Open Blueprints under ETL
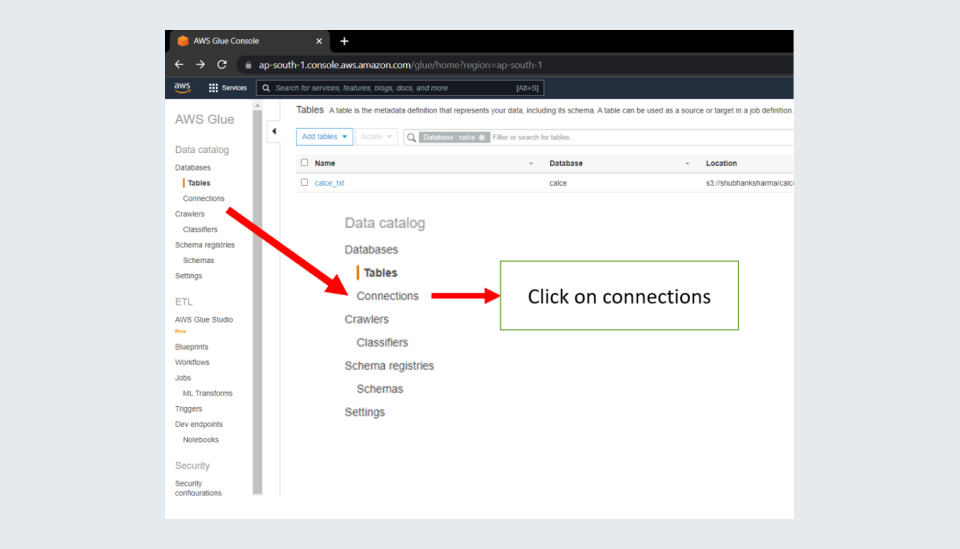 point(192,347)
